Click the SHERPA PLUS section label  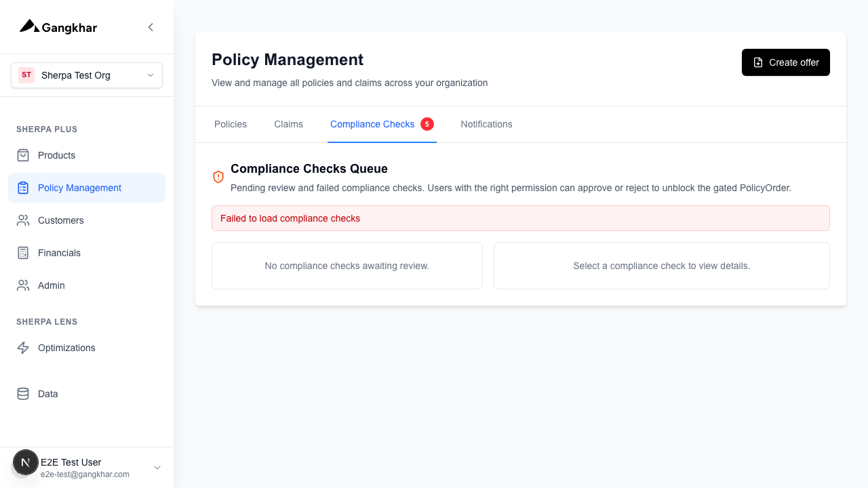coord(47,129)
